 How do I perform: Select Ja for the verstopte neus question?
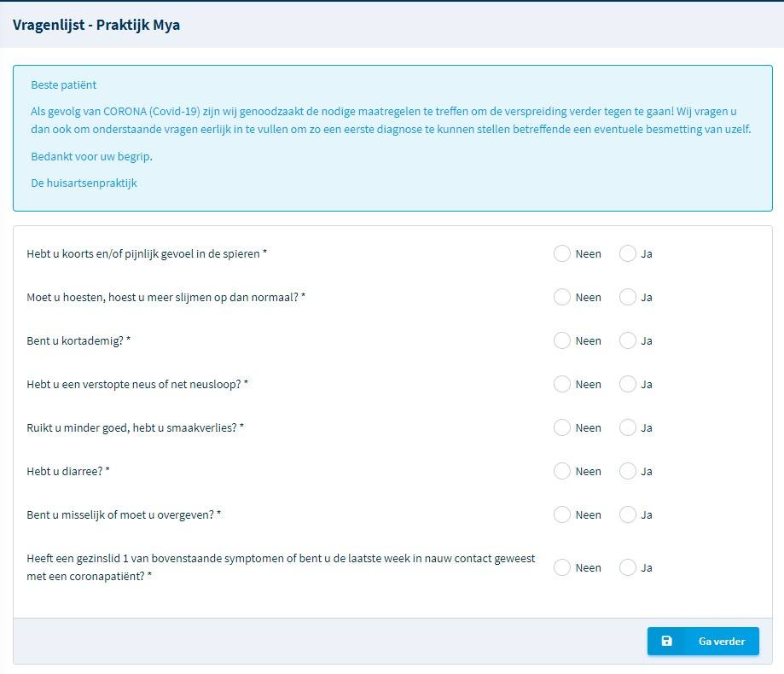(x=629, y=384)
